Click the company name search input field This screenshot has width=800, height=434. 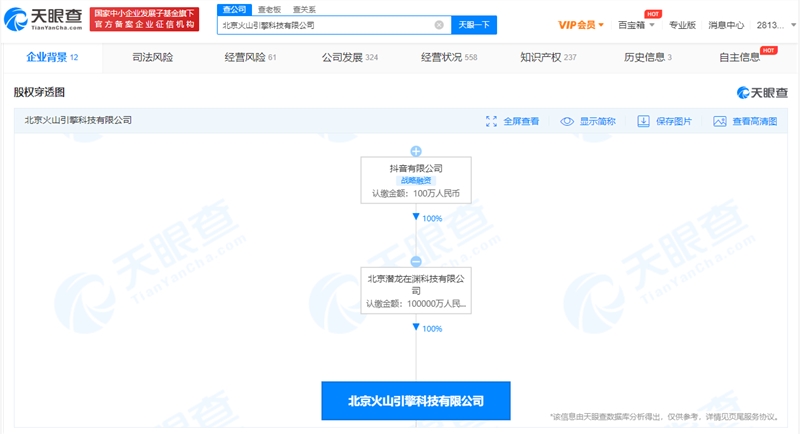[x=325, y=25]
